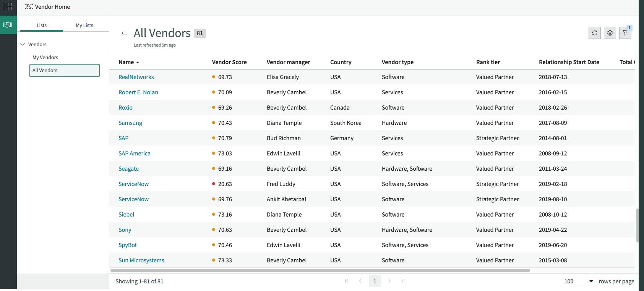Click the Fred Luddy manager cell

click(281, 184)
